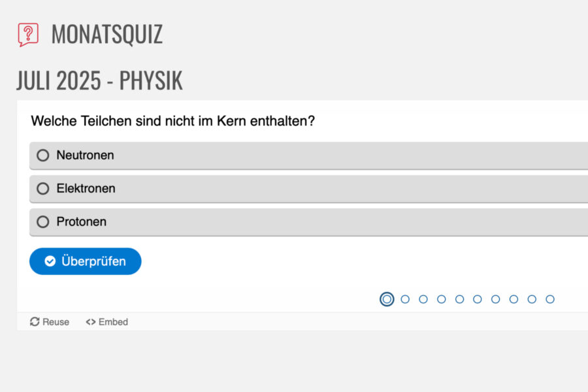Click the Reuse circular arrows icon
The image size is (588, 392).
pyautogui.click(x=35, y=322)
